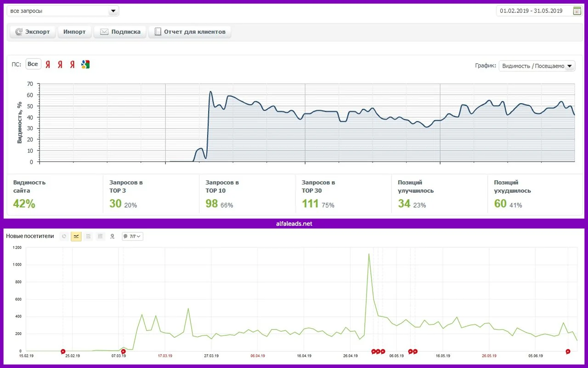This screenshot has width=588, height=368.
Task: Click the TOP 3 value 30
Action: (115, 204)
